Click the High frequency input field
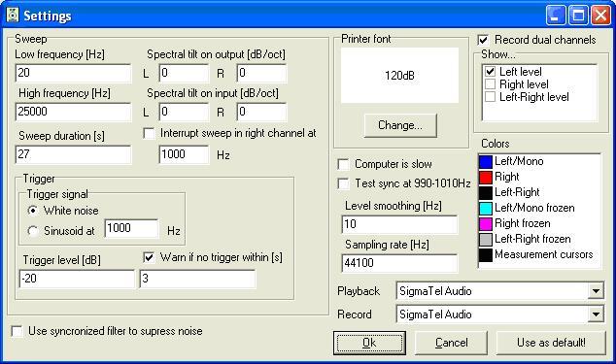Screen dimensions: 616x364 pos(73,112)
